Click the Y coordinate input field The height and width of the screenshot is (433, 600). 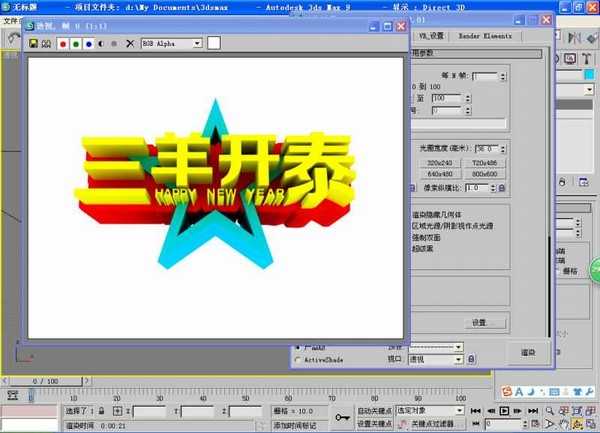197,412
